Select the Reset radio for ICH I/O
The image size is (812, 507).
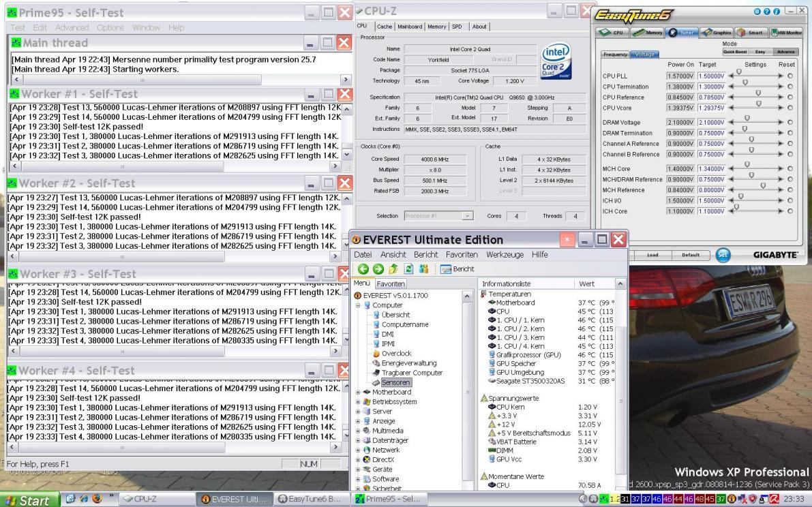click(790, 200)
